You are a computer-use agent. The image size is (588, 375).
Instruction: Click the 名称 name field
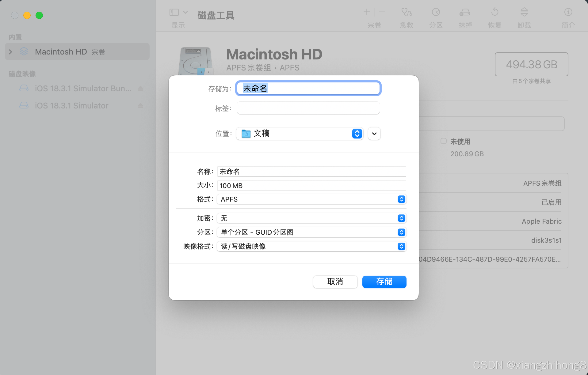coord(311,172)
